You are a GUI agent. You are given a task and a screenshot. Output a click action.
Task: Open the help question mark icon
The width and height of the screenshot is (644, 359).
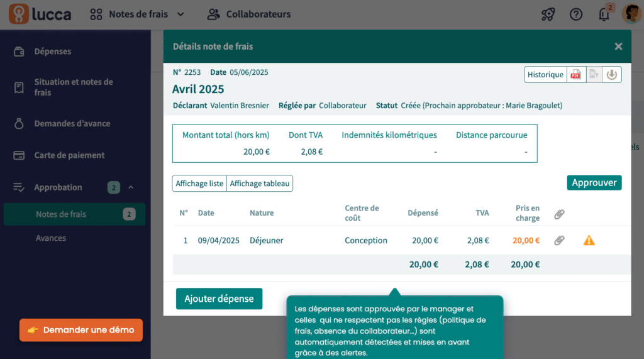(575, 14)
